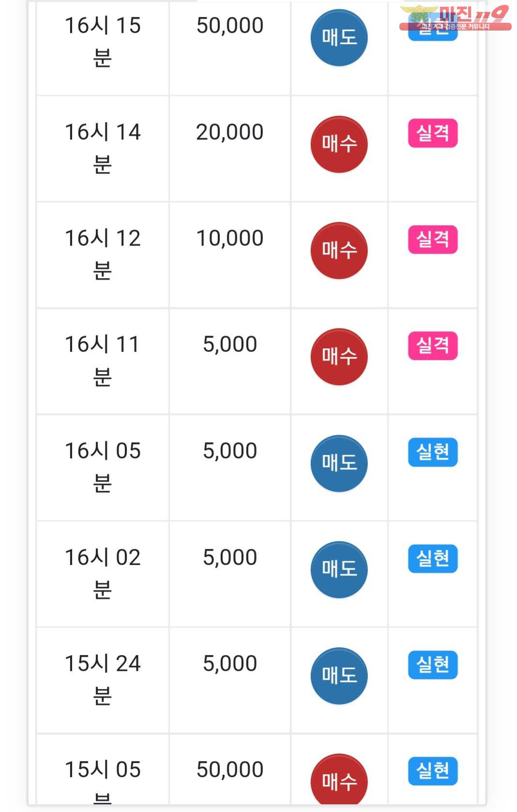Click the red 매수 circle at 16시 12분
The image size is (517, 812).
(339, 250)
